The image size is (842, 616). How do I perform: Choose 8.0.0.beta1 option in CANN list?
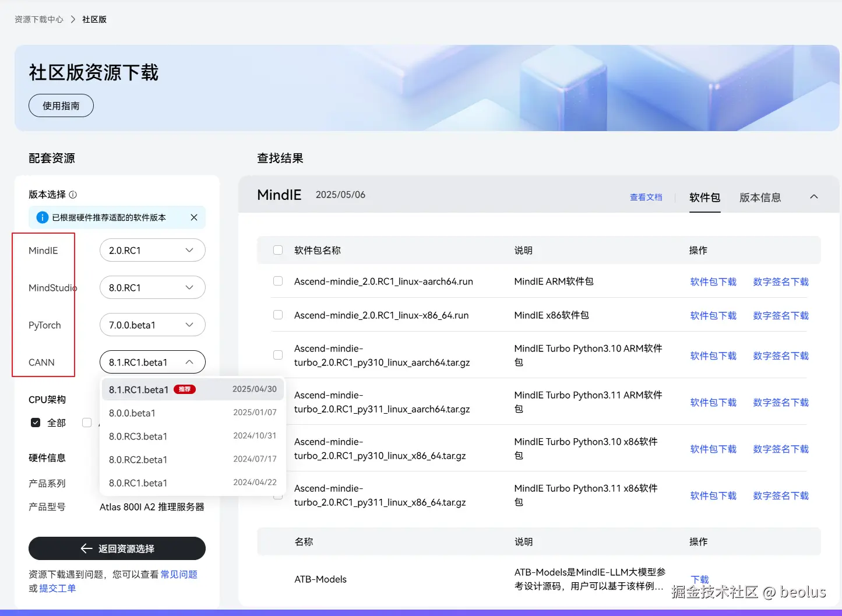click(x=193, y=413)
